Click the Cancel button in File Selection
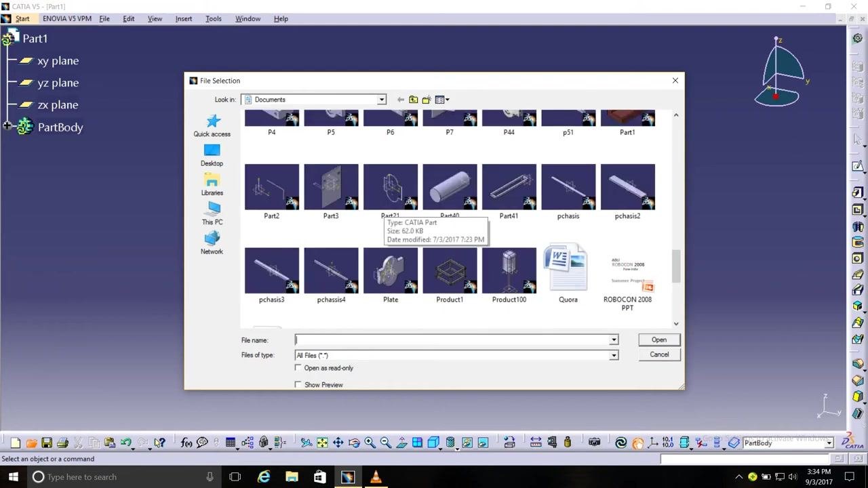This screenshot has height=488, width=868. click(659, 354)
